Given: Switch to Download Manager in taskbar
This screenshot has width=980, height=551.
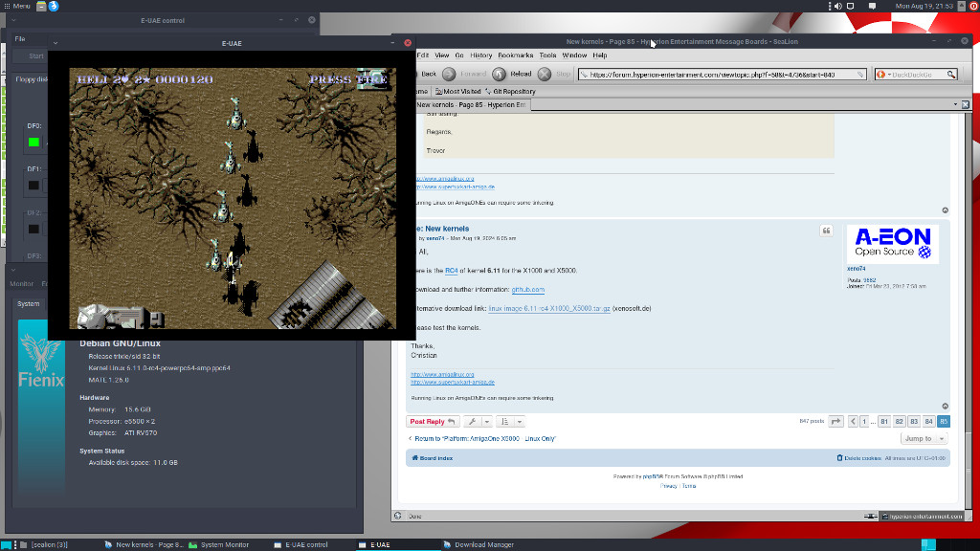Looking at the screenshot, I should (x=479, y=544).
